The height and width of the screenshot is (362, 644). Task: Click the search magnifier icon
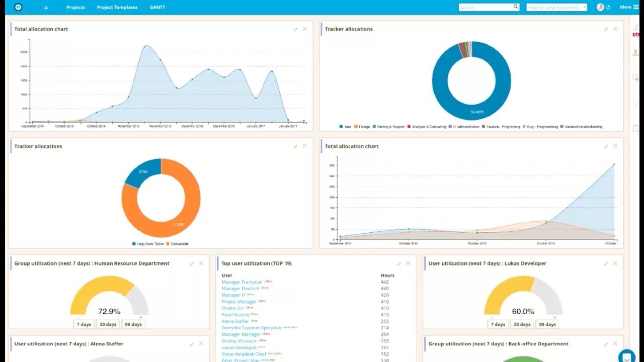[516, 7]
